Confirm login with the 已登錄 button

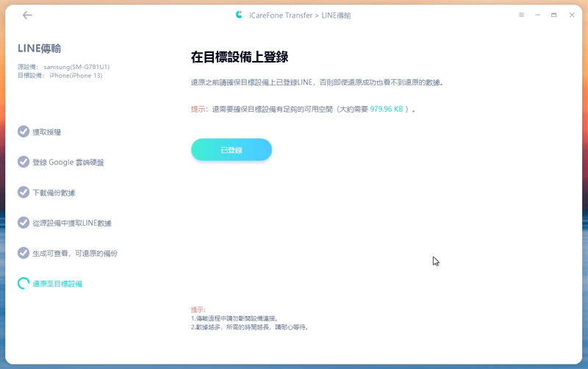[232, 150]
